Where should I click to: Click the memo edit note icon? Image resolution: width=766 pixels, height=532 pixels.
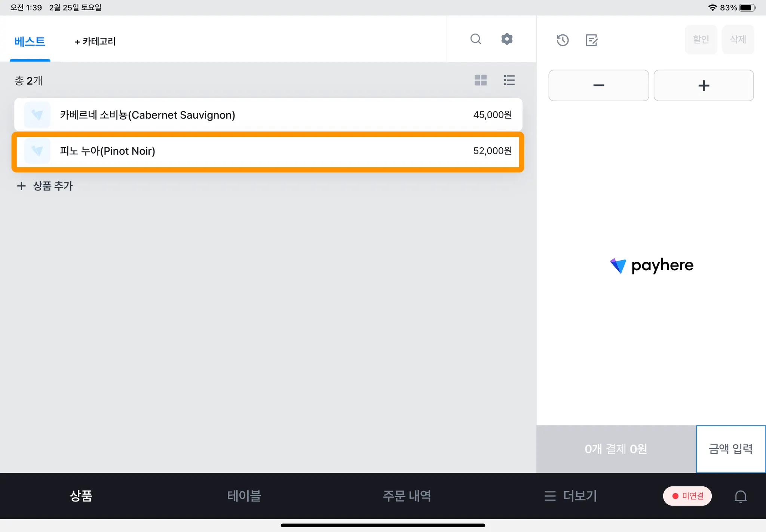pyautogui.click(x=591, y=40)
